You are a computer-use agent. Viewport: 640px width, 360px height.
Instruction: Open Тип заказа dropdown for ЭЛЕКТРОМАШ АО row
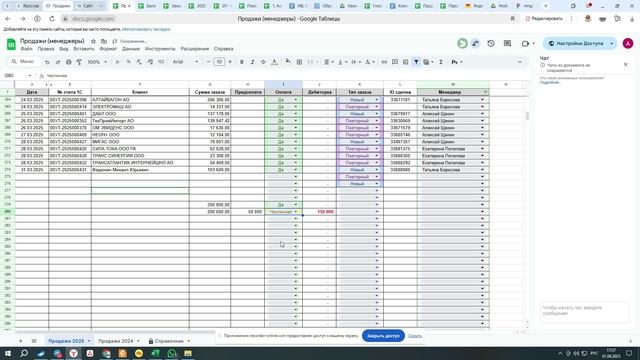click(377, 107)
